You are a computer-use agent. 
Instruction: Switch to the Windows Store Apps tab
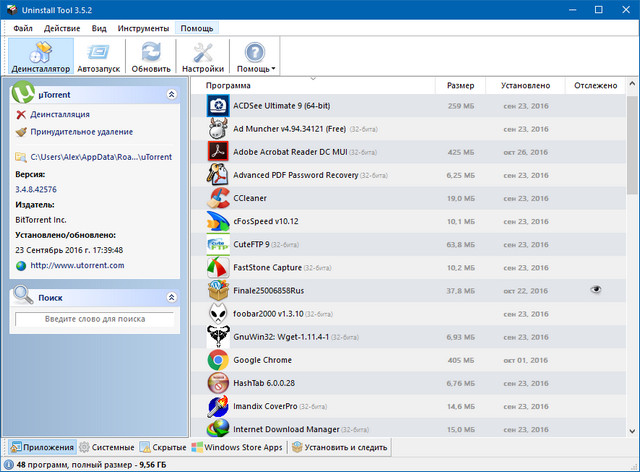[236, 447]
